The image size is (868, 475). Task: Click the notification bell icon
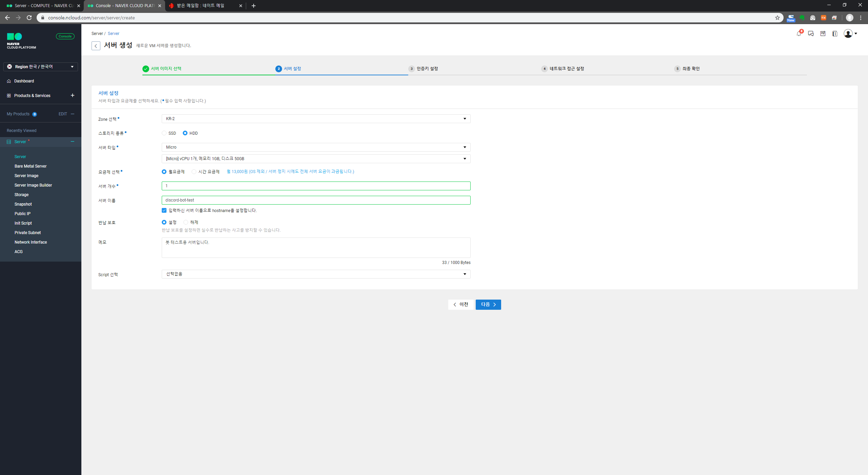click(x=799, y=34)
